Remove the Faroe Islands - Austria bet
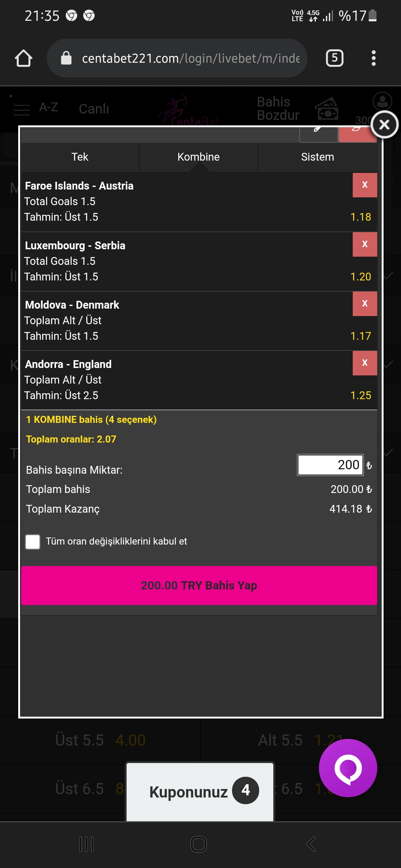The image size is (401, 868). point(365,185)
